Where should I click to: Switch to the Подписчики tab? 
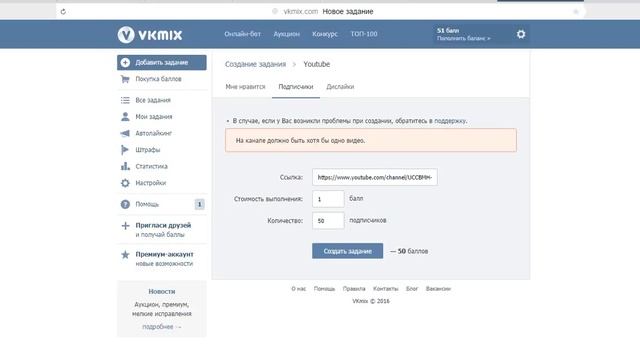296,87
